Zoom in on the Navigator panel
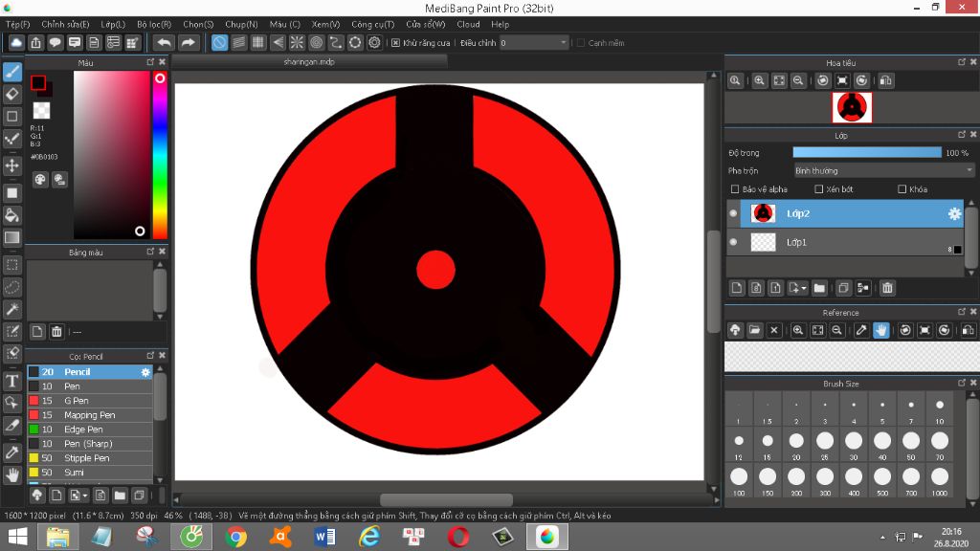The height and width of the screenshot is (551, 980). tap(759, 80)
